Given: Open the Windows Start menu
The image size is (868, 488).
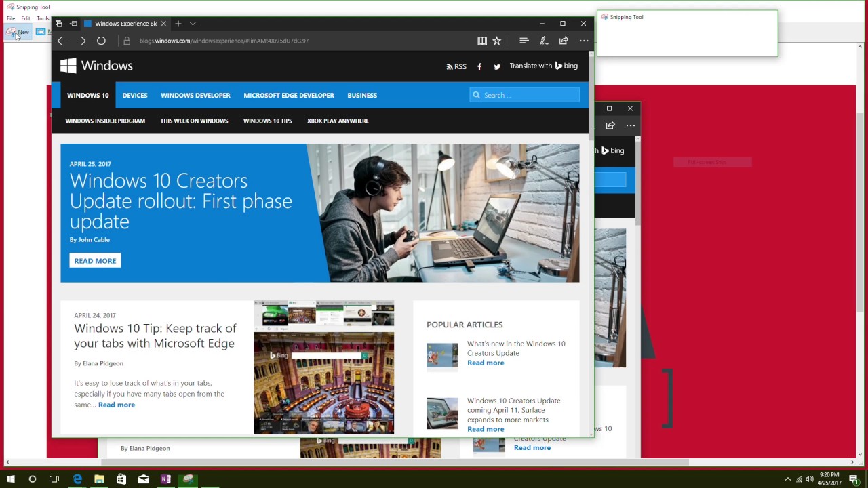Looking at the screenshot, I should point(11,479).
